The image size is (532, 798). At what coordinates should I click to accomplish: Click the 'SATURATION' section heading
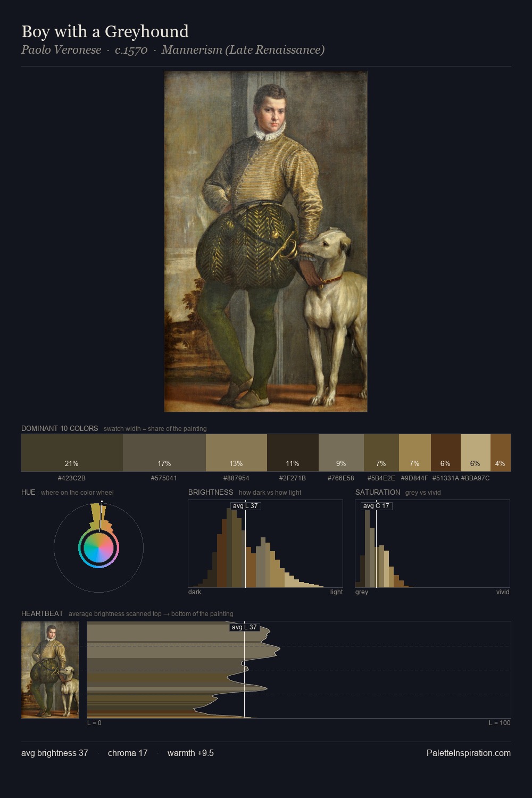[x=378, y=492]
